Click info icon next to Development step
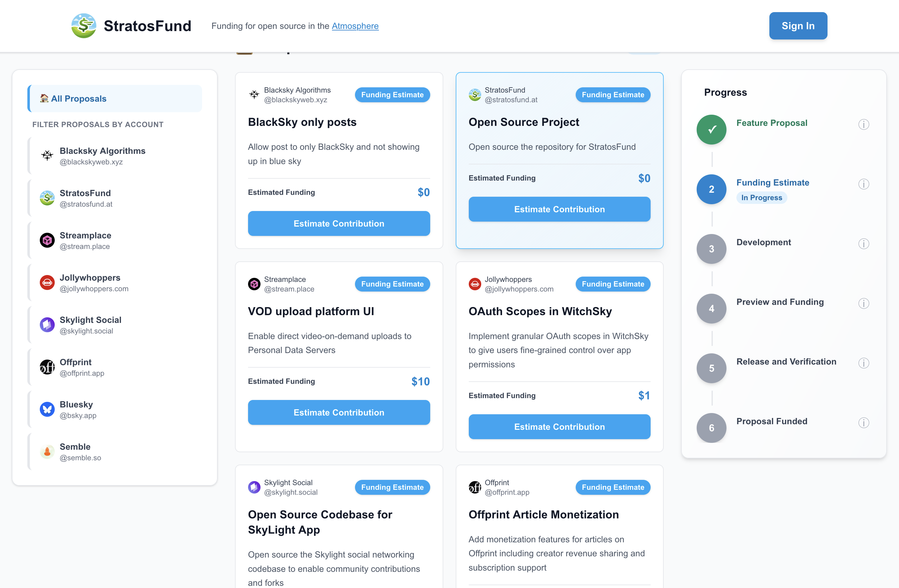This screenshot has height=588, width=899. (x=864, y=244)
